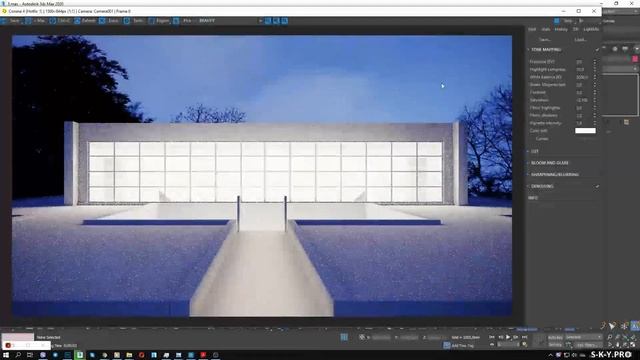The height and width of the screenshot is (360, 640).
Task: Open the History tab
Action: (x=561, y=29)
